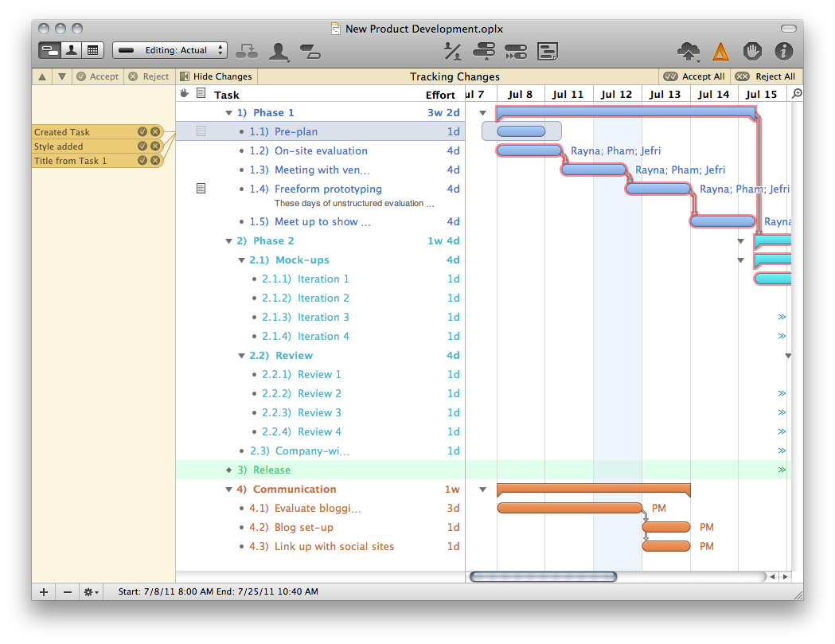The height and width of the screenshot is (644, 835).
Task: Open the 'Editing: Actual' dropdown
Action: click(170, 50)
